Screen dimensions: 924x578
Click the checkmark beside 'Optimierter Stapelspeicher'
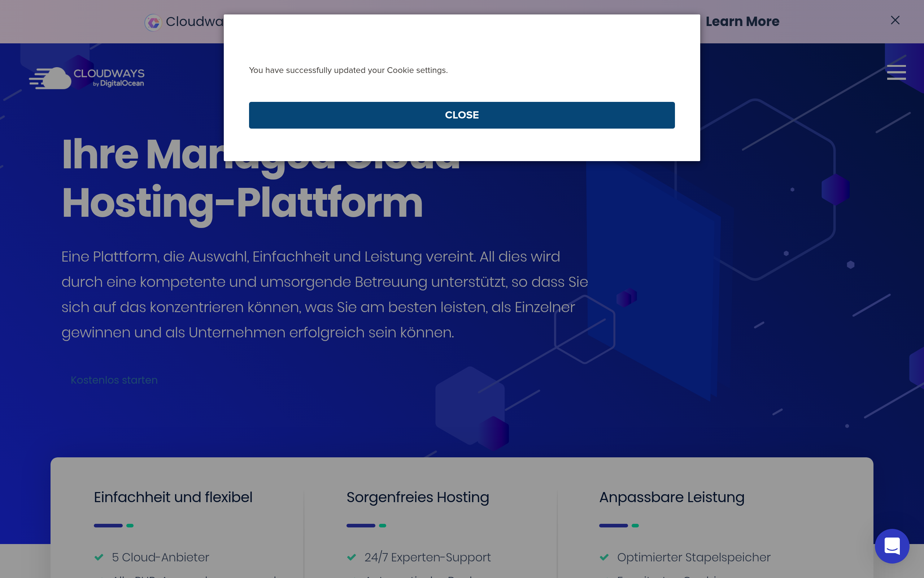(604, 557)
